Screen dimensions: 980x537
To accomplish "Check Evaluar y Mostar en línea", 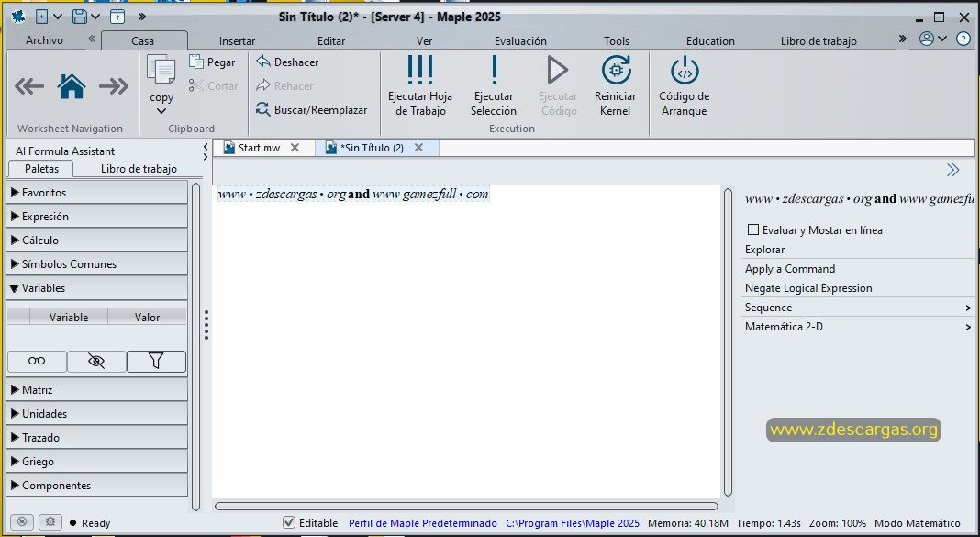I will pos(753,229).
